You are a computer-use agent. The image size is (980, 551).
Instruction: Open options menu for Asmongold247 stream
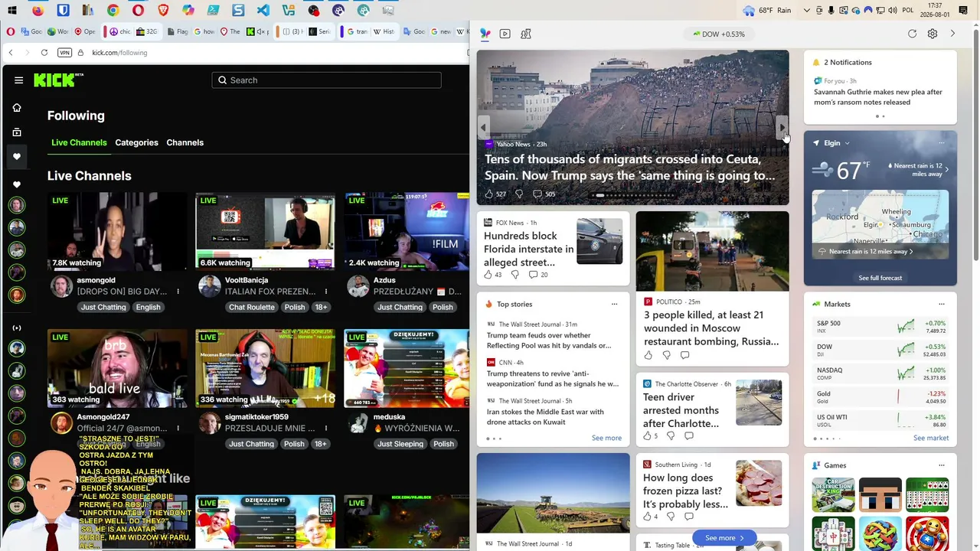[178, 429]
